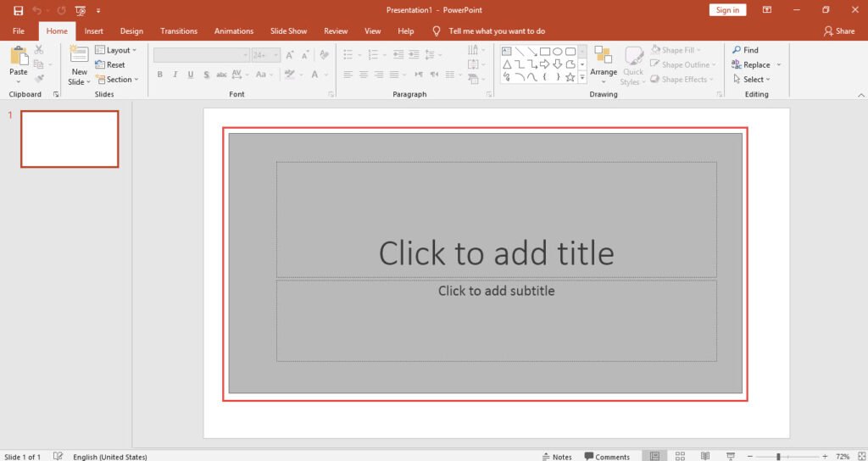
Task: Open the Select dropdown in Editing
Action: (751, 79)
